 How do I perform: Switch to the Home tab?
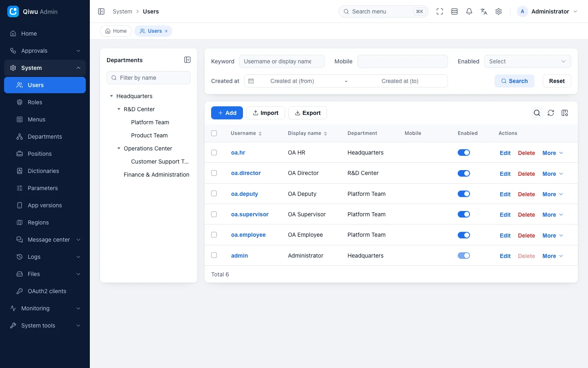pyautogui.click(x=116, y=31)
